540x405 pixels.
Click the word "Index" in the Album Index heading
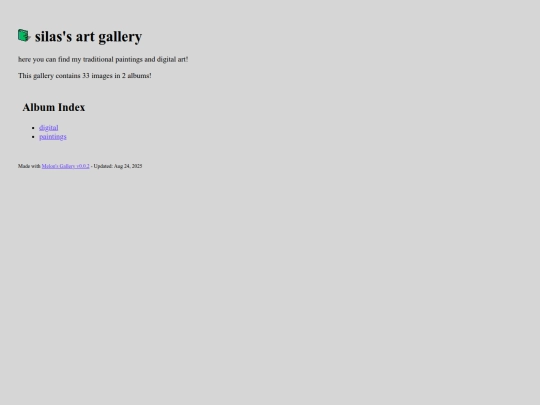pyautogui.click(x=72, y=107)
